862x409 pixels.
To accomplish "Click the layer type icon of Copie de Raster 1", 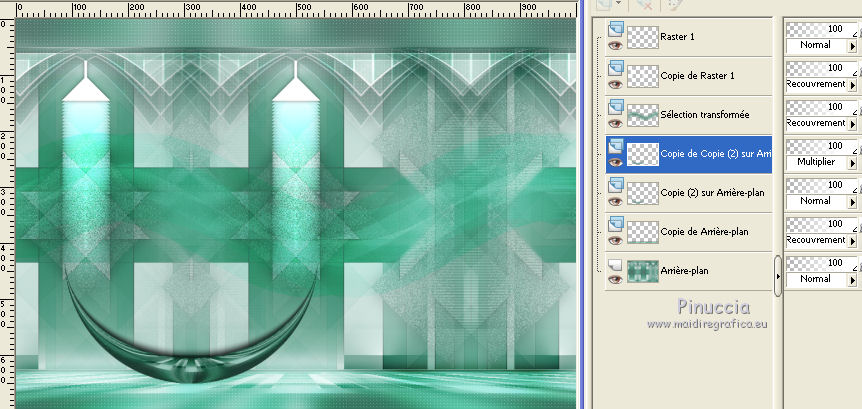I will tap(616, 67).
